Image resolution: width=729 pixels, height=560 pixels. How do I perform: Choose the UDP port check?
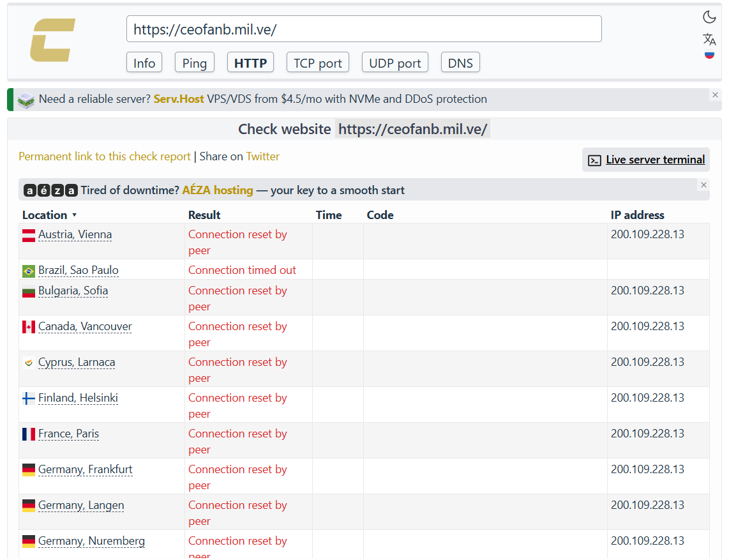(x=395, y=63)
